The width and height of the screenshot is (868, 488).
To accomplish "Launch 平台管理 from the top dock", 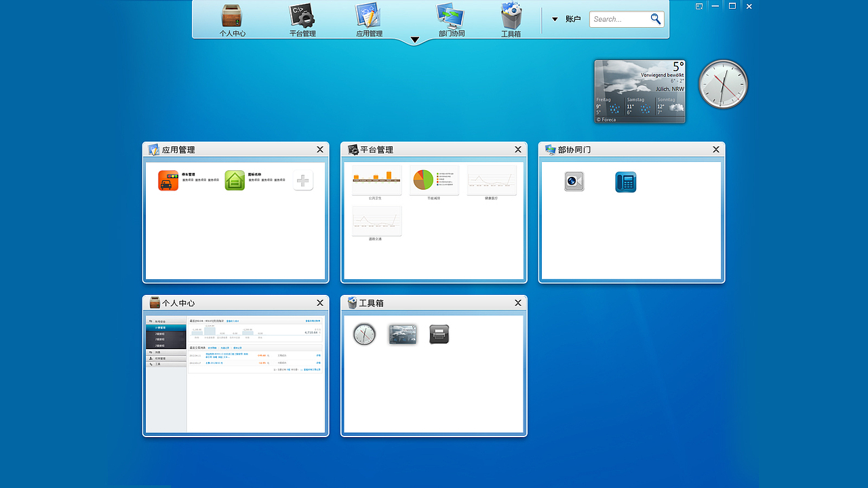I will click(302, 19).
